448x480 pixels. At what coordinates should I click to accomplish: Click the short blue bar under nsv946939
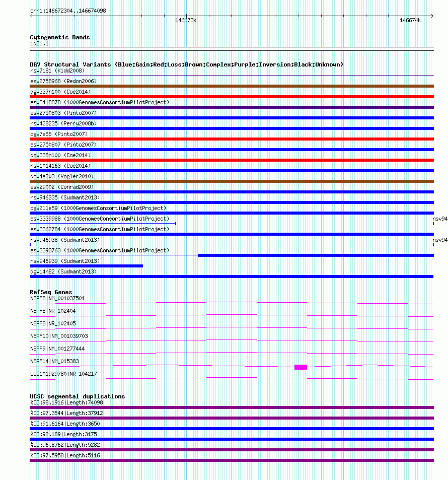86,266
